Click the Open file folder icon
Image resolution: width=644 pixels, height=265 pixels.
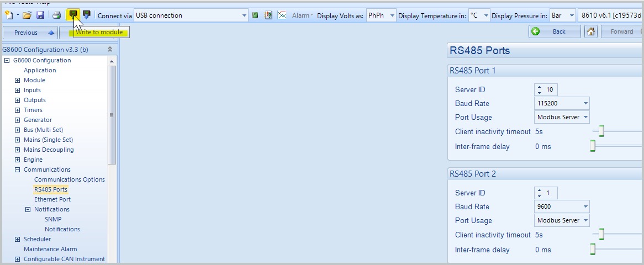[x=27, y=15]
